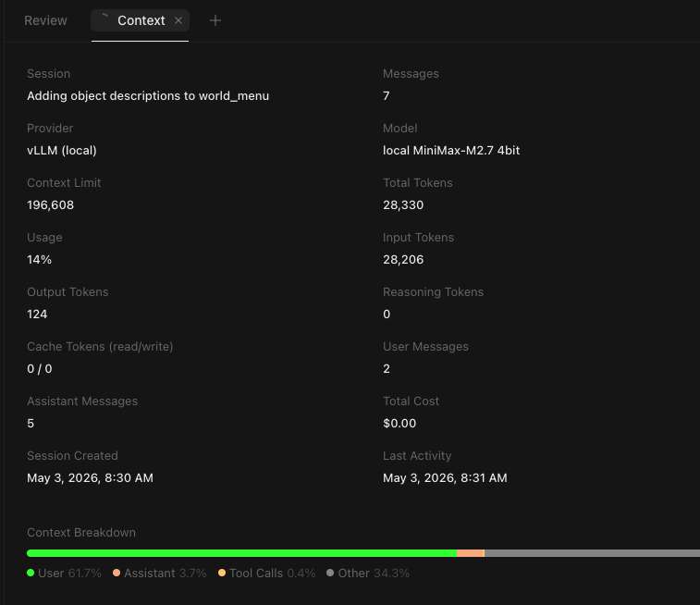Image resolution: width=700 pixels, height=605 pixels.
Task: Select the User 61.7% legend entry
Action: (x=65, y=573)
